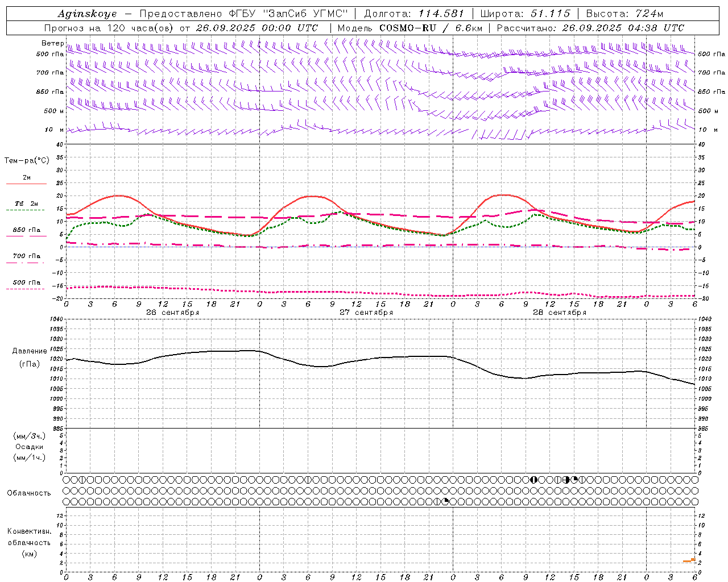Click the "Прогноз на 120 часа(ов)" forecast text
Viewport: 728px width, 582px height.
point(110,28)
